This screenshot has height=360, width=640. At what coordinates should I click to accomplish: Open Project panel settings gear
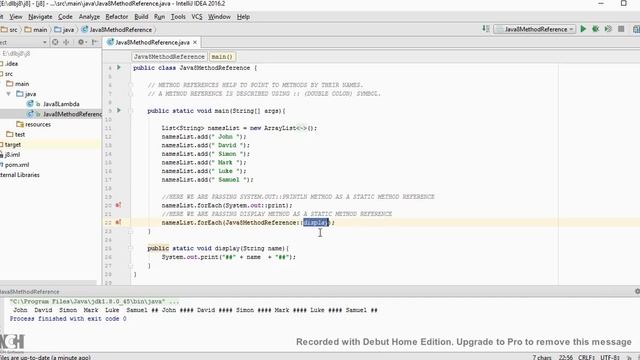(x=81, y=42)
